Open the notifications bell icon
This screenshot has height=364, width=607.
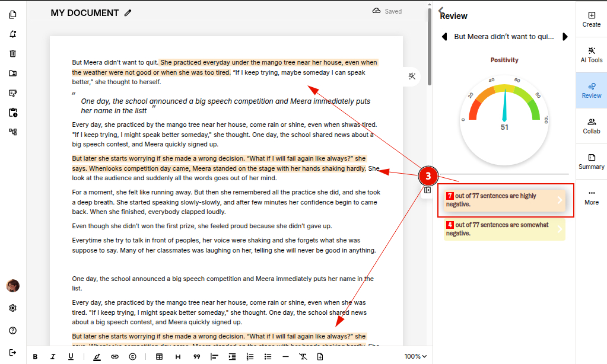pyautogui.click(x=13, y=34)
